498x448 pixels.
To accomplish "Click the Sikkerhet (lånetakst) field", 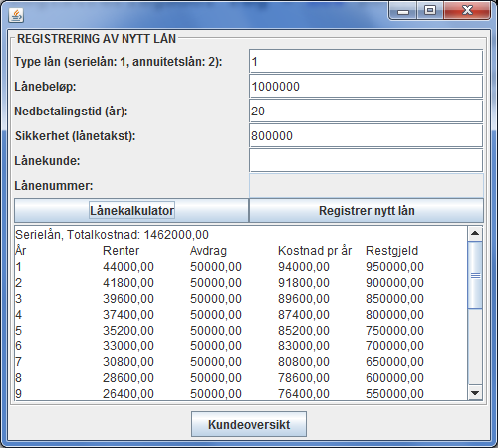I will 366,136.
